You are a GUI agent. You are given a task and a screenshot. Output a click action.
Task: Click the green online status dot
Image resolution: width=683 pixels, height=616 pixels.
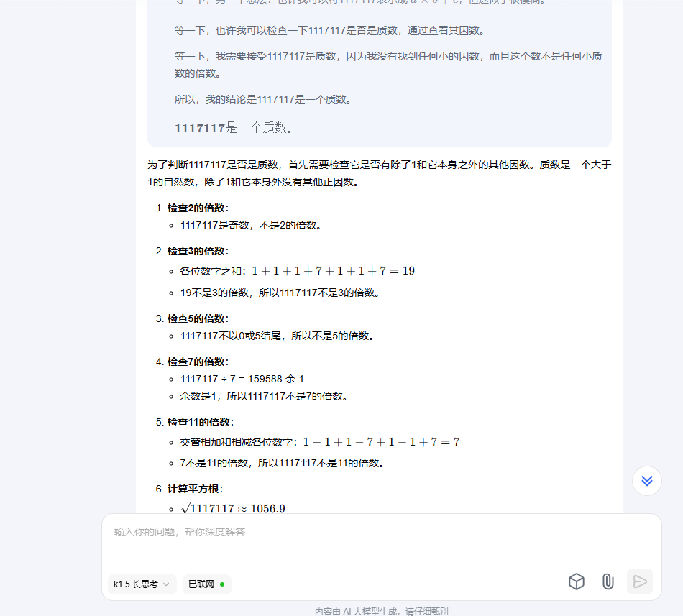(x=222, y=584)
